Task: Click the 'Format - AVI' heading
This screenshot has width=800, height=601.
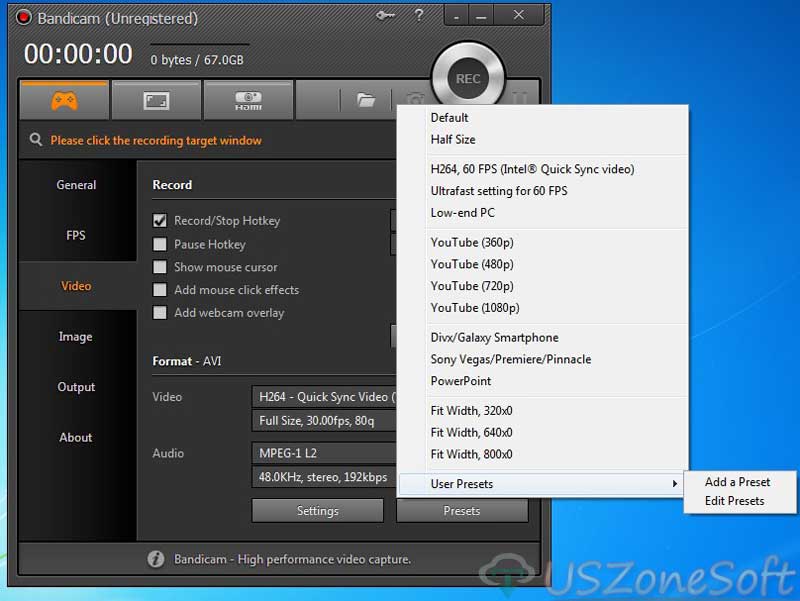Action: (x=187, y=361)
